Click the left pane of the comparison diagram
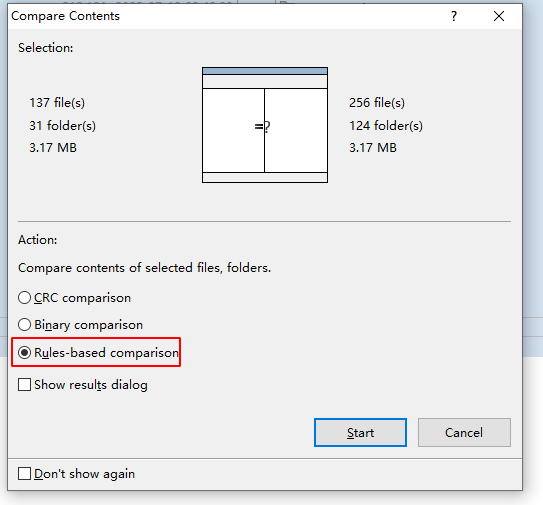Viewport: 543px width, 505px height. pyautogui.click(x=233, y=130)
